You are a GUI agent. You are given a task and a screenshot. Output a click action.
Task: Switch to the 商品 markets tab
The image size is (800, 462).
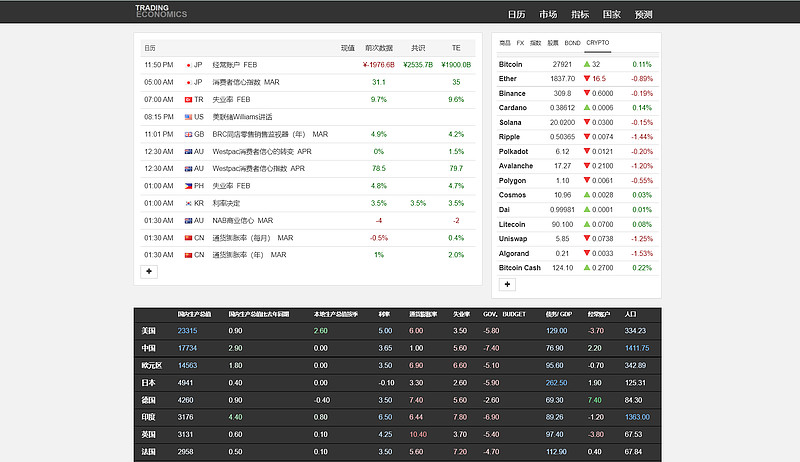click(x=505, y=43)
